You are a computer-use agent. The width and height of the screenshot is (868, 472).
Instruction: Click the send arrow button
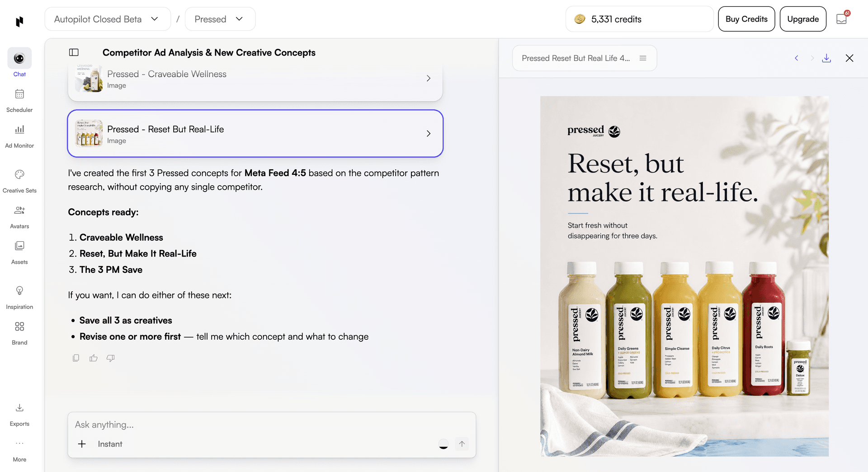pos(462,444)
